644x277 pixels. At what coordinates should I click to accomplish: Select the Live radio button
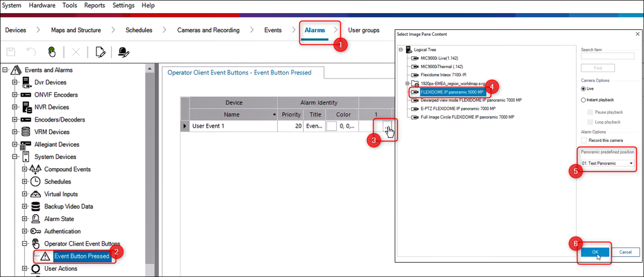coord(584,89)
